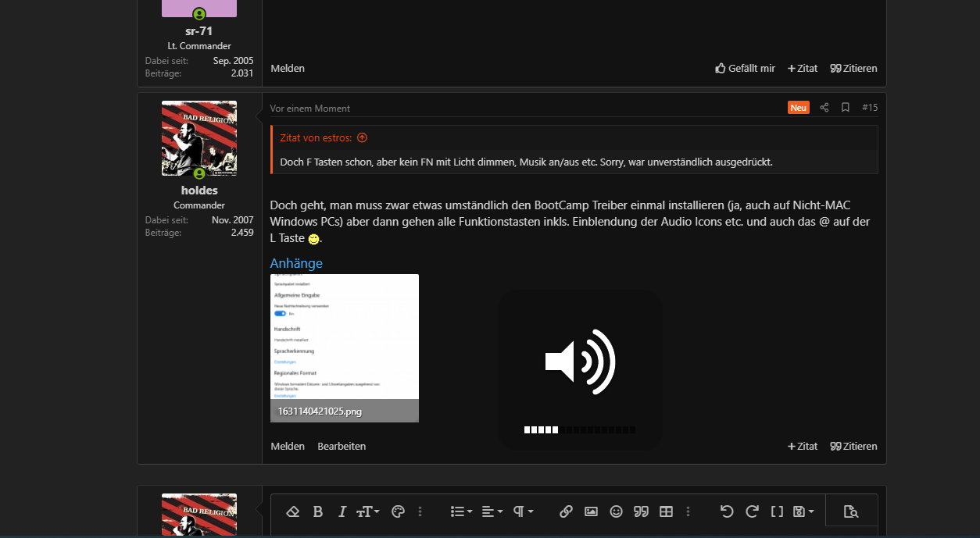The width and height of the screenshot is (980, 538).
Task: Click holdes's post count 2.459
Action: click(x=242, y=233)
